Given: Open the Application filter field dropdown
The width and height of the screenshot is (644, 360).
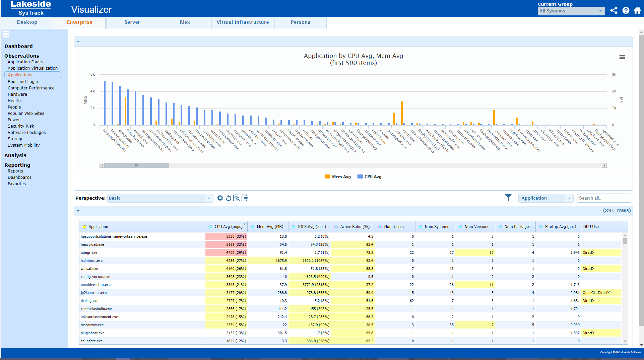Looking at the screenshot, I should (546, 198).
